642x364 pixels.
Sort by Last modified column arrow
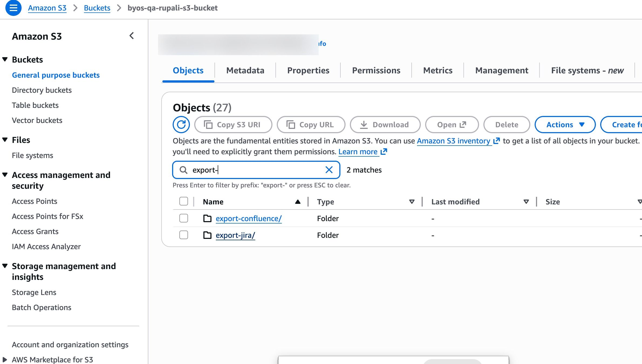pos(526,202)
